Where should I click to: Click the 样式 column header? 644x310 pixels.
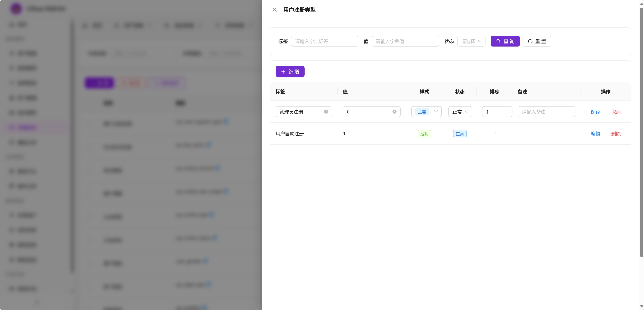coord(424,92)
